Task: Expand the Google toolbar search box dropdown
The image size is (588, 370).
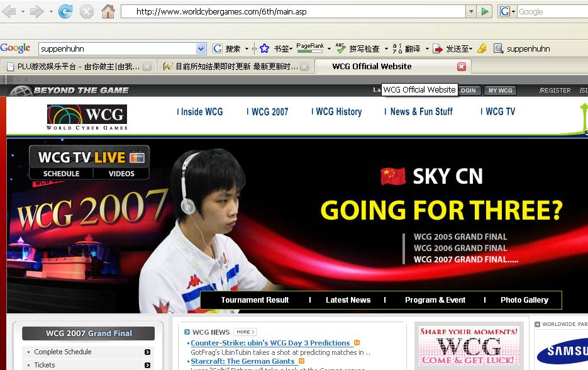Action: click(201, 48)
